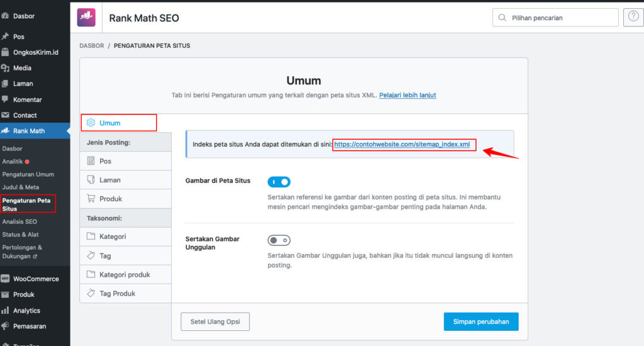
Task: Open the Laman post type tab
Action: pos(125,179)
